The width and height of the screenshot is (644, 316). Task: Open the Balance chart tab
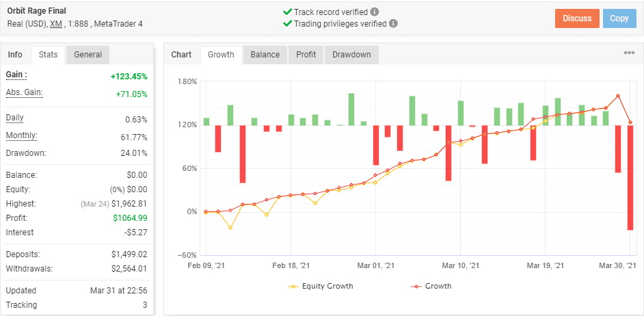[x=265, y=55]
